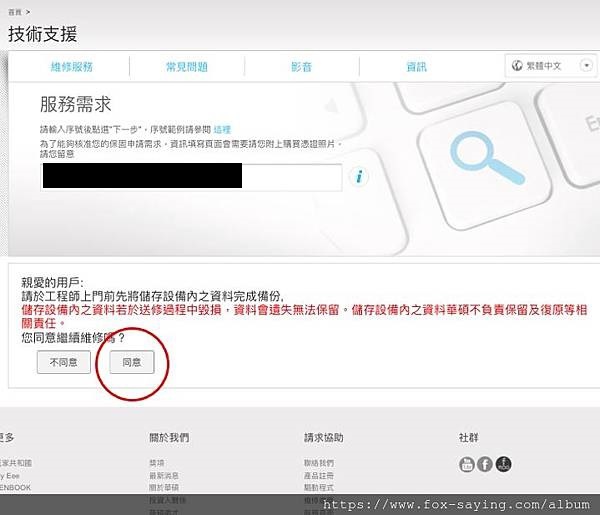The width and height of the screenshot is (600, 515).
Task: Open the 獎項 footer link
Action: [x=157, y=463]
